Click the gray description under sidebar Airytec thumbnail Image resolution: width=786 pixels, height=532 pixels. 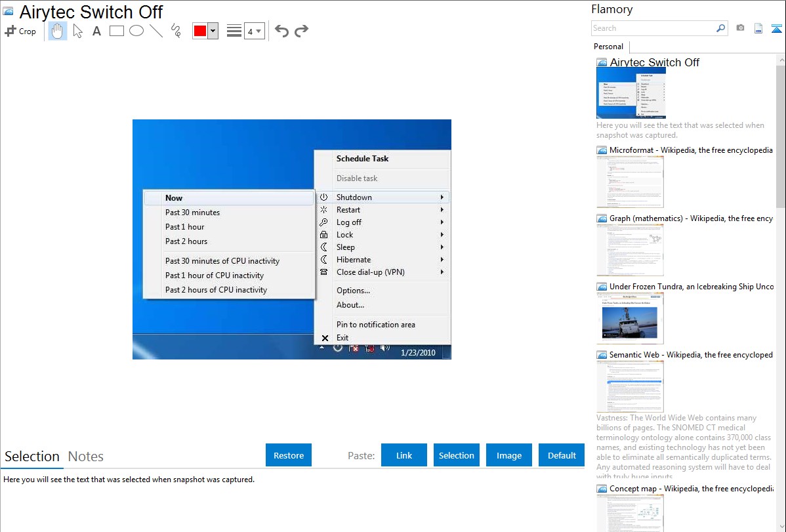coord(680,130)
